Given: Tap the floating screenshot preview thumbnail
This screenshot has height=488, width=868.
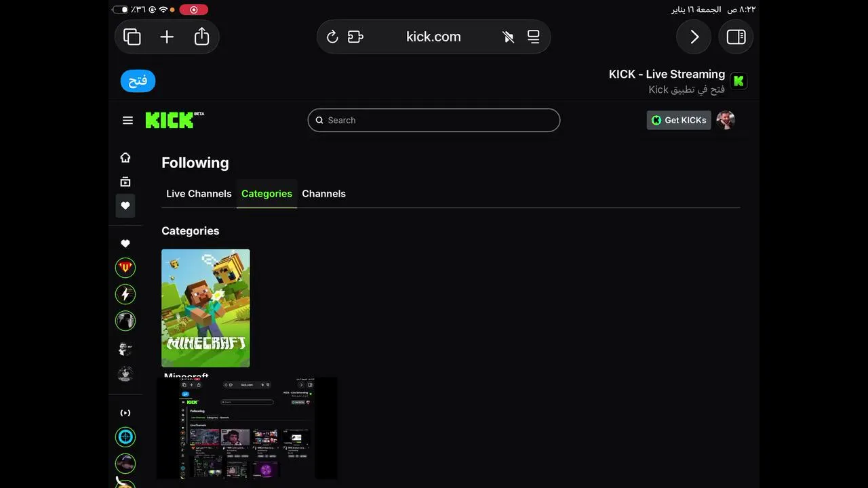Looking at the screenshot, I should point(247,428).
